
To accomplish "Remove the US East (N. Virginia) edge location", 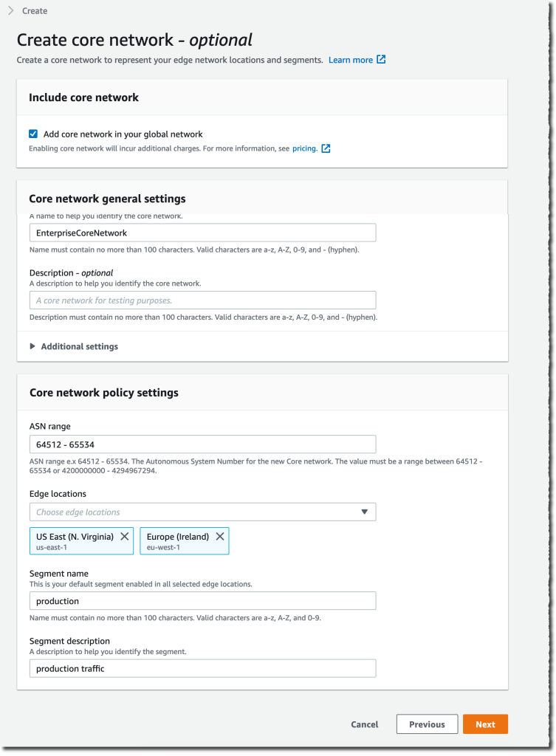I will (x=123, y=535).
